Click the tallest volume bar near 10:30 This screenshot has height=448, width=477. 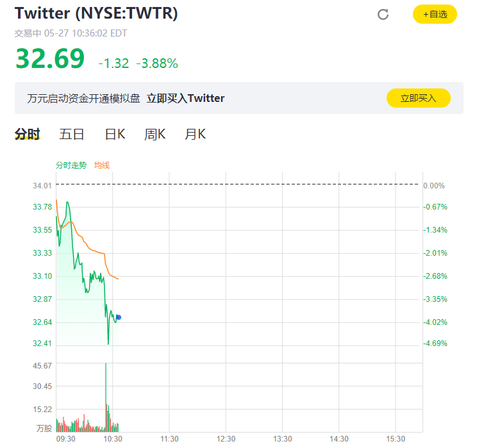106,397
